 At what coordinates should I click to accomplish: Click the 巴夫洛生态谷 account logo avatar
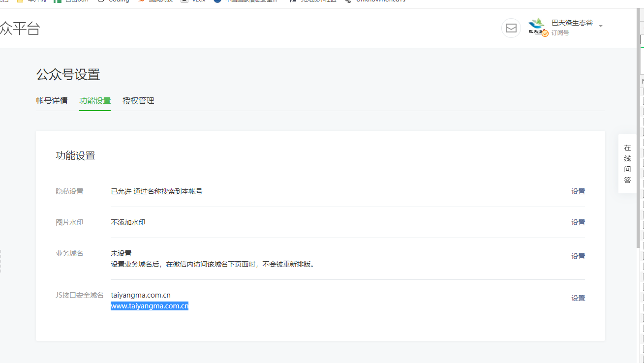(x=536, y=26)
